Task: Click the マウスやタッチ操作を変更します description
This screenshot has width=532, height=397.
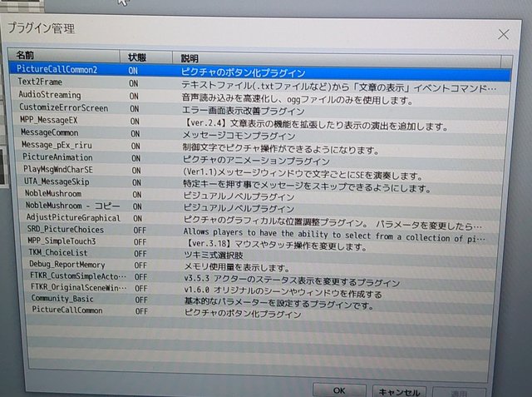Action: click(x=276, y=245)
